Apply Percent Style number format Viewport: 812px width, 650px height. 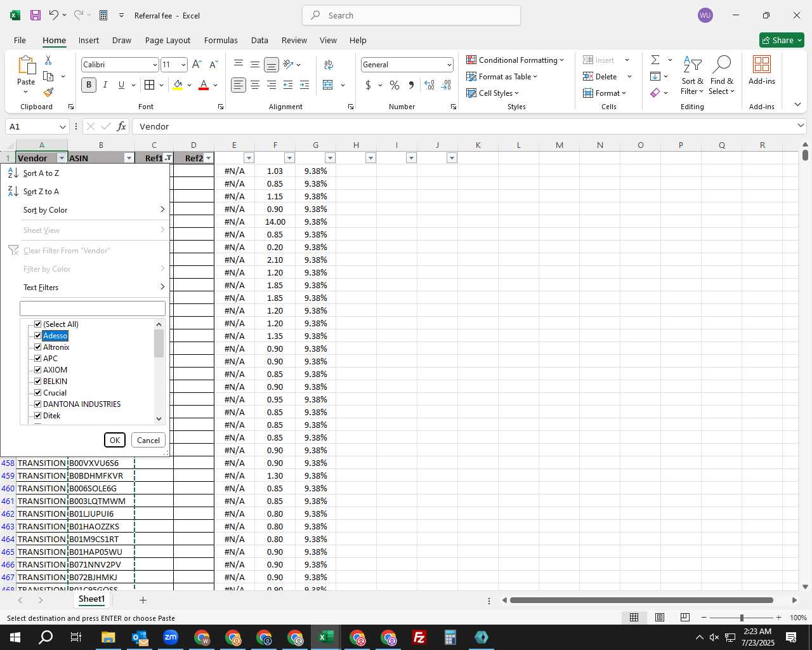395,84
